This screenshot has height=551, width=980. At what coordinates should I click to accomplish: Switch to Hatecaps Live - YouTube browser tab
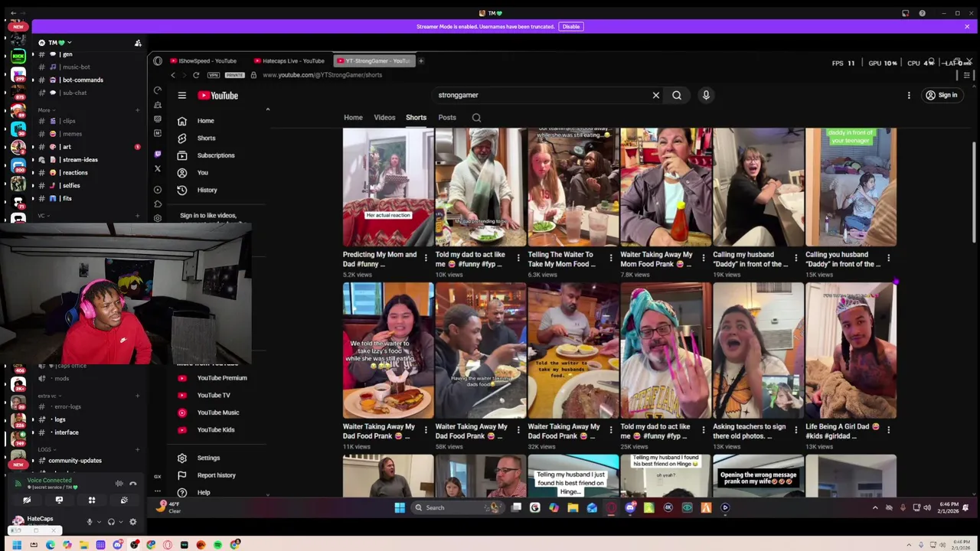[x=291, y=60]
